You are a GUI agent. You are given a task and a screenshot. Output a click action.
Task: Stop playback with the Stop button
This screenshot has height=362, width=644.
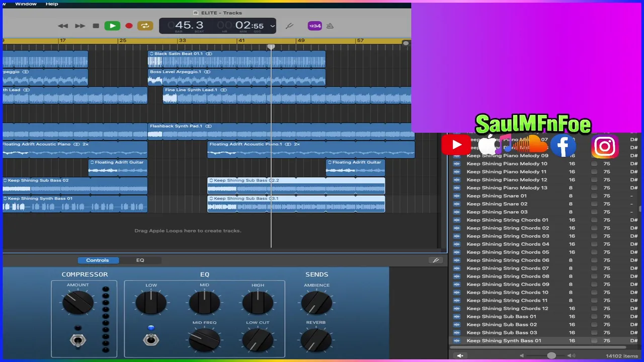(x=96, y=26)
